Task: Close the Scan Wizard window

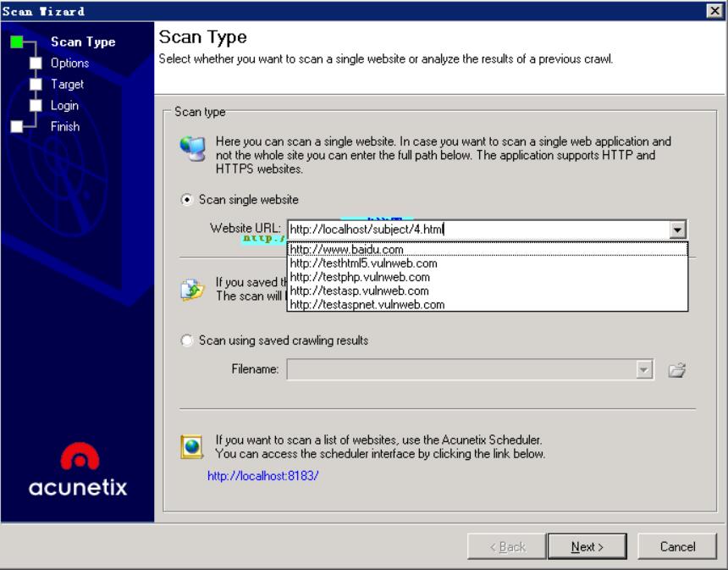Action: (714, 11)
